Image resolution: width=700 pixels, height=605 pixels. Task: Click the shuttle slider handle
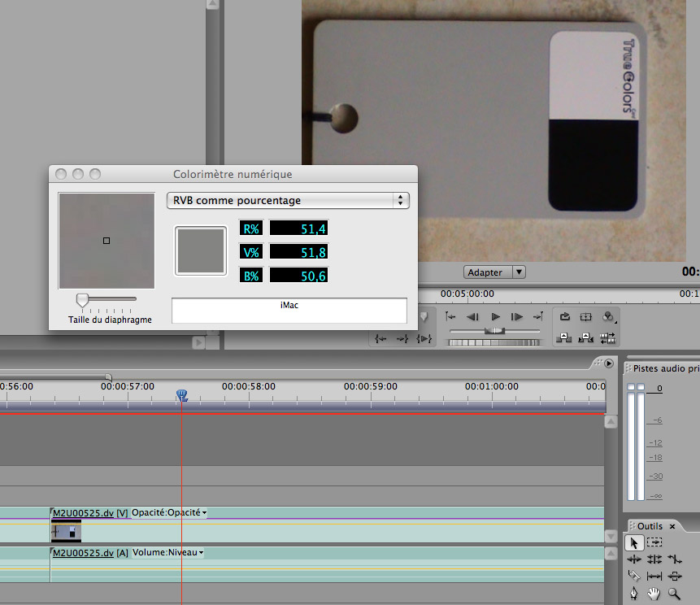coord(494,331)
